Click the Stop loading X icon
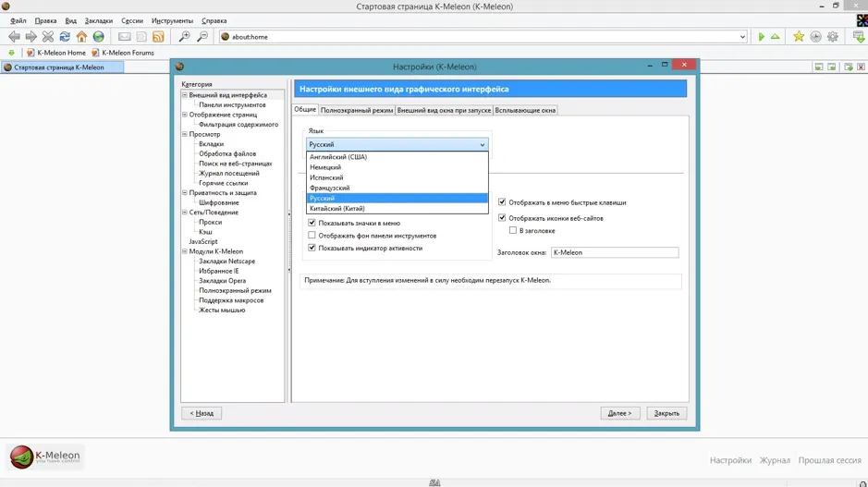Viewport: 868px width, 487px height. coord(48,37)
